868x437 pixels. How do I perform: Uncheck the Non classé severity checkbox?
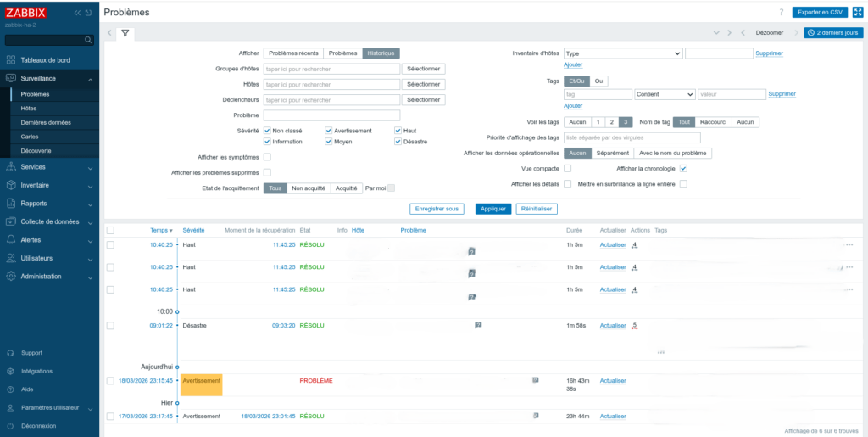(267, 131)
